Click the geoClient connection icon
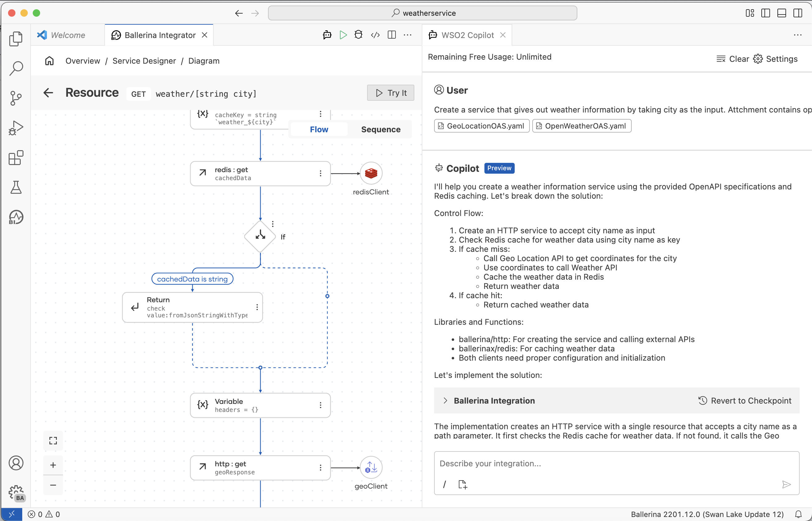Image resolution: width=812 pixels, height=521 pixels. coord(371,468)
